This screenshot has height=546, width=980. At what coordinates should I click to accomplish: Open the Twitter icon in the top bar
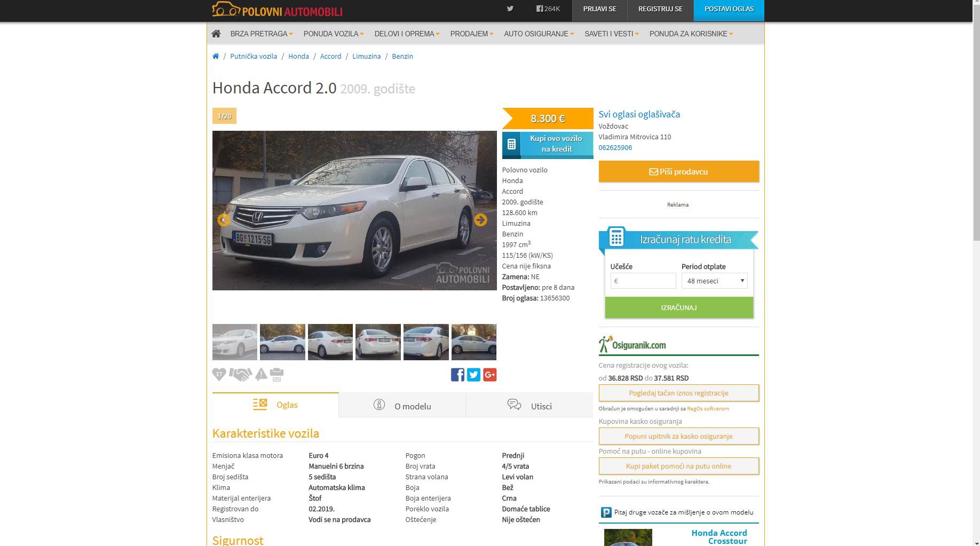[x=510, y=9]
